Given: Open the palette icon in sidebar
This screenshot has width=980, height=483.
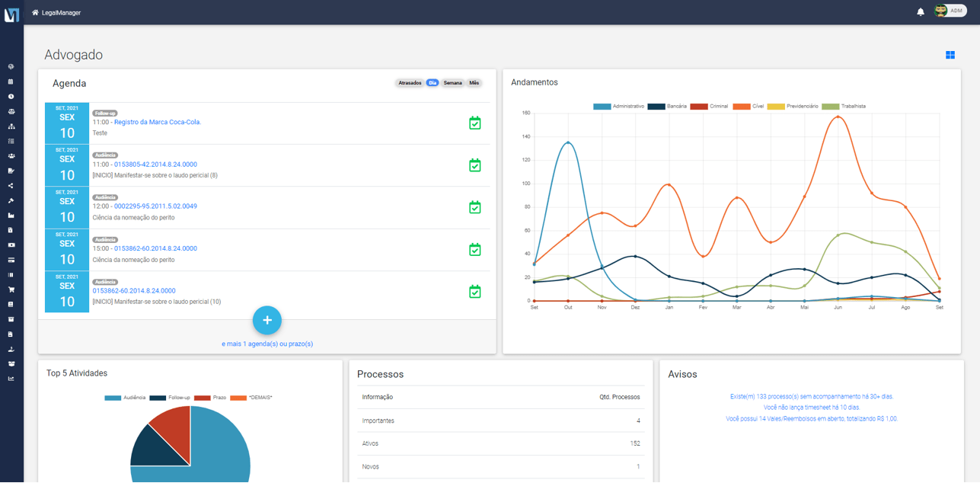Looking at the screenshot, I should 11,67.
